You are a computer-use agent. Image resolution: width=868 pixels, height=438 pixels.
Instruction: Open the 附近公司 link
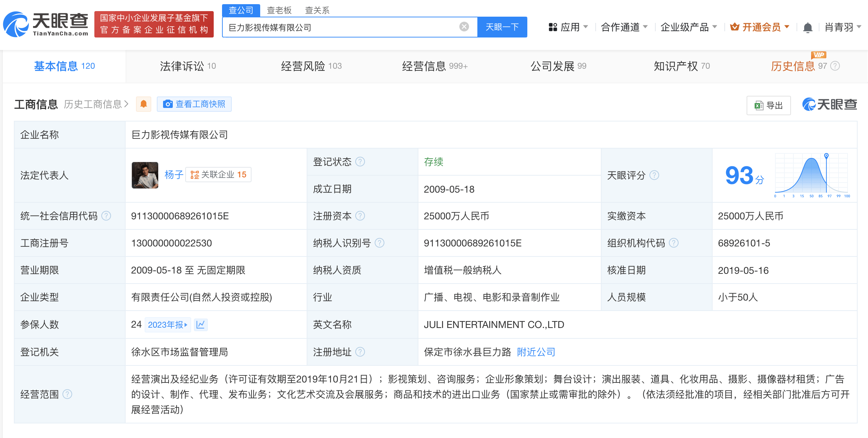(x=536, y=352)
